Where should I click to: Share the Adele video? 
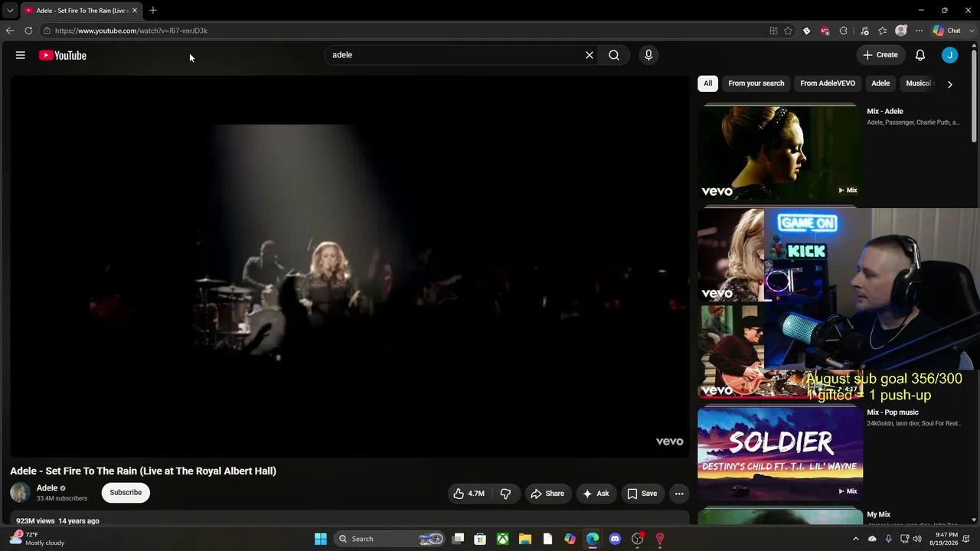547,494
